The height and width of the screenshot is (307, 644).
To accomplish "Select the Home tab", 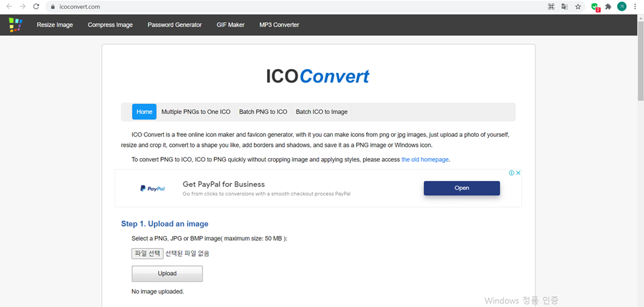I will (x=144, y=112).
